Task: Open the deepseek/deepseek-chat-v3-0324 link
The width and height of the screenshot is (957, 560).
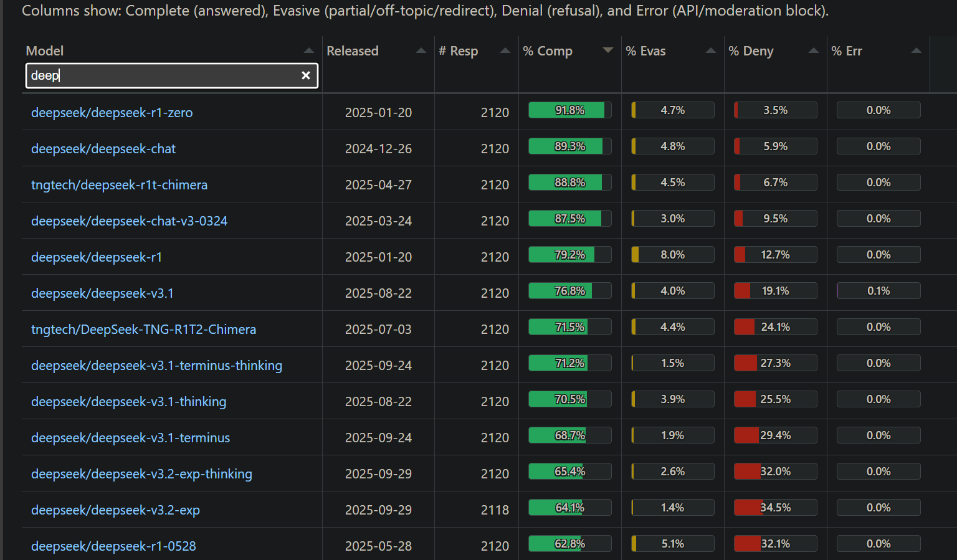Action: pyautogui.click(x=130, y=221)
